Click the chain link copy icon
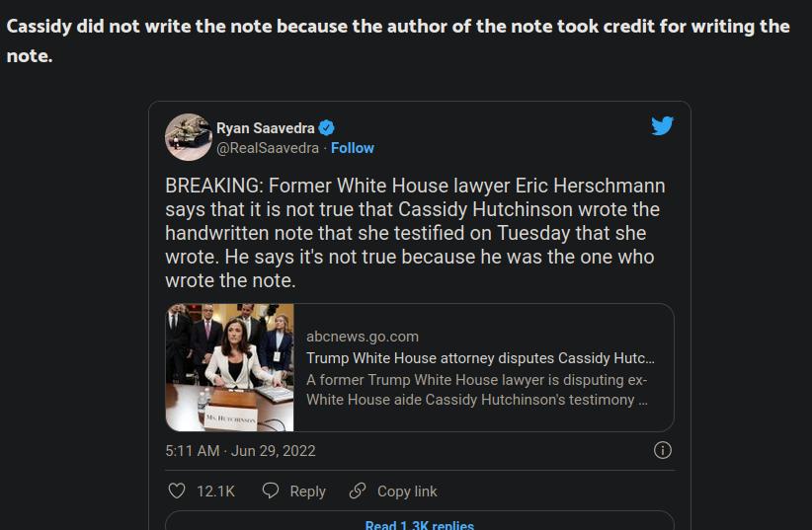Image resolution: width=812 pixels, height=530 pixels. coord(358,491)
